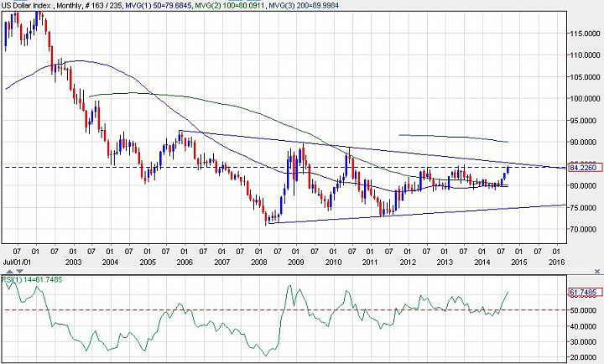Click the latest blue candlestick near 84
The image size is (604, 364).
(508, 170)
